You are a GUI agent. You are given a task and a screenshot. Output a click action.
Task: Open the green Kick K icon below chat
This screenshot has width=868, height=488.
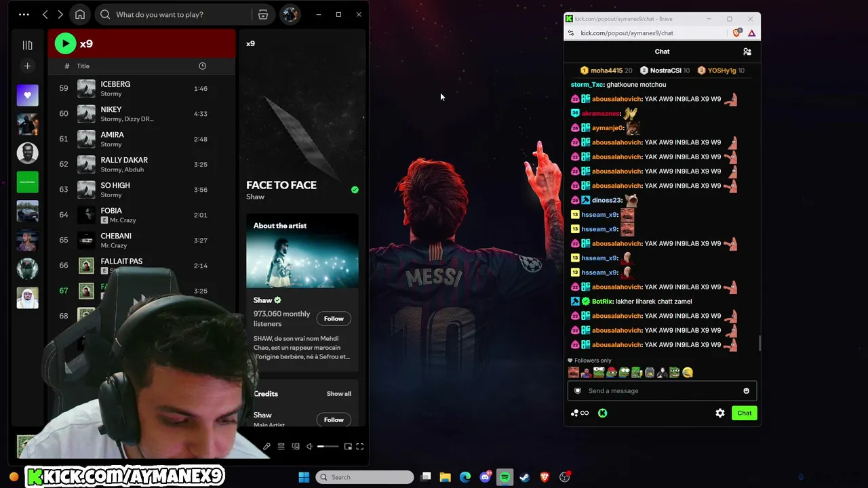(x=602, y=413)
